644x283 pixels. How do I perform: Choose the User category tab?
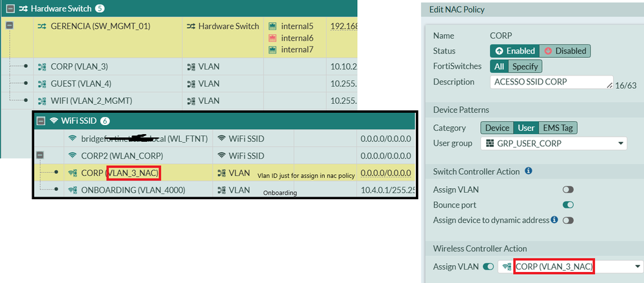point(526,128)
